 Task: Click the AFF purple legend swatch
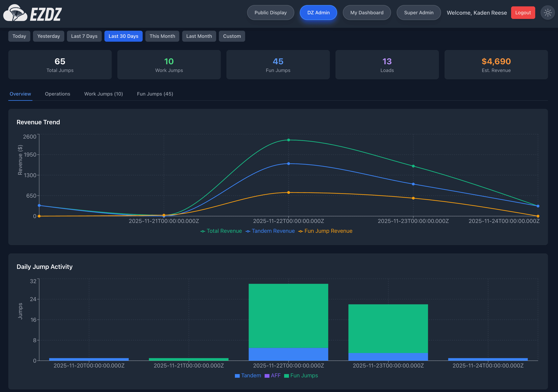267,376
